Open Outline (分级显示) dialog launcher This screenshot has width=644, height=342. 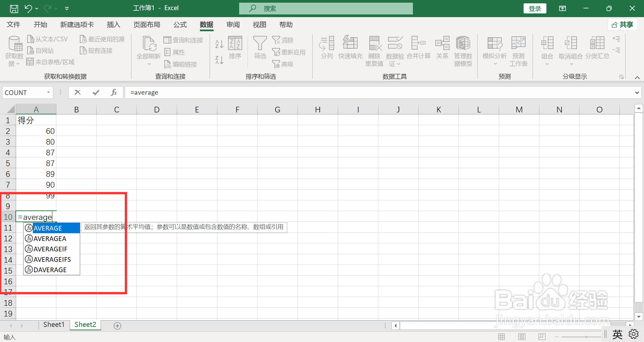click(x=622, y=77)
